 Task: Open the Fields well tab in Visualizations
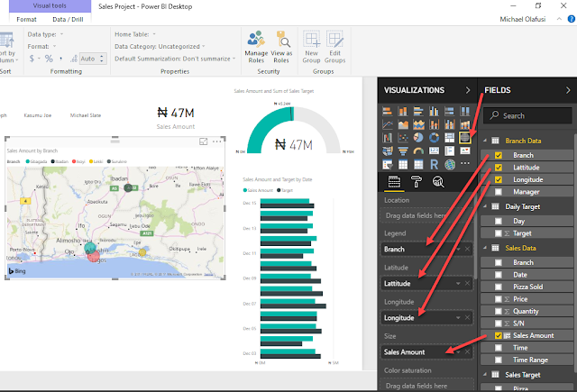(394, 182)
